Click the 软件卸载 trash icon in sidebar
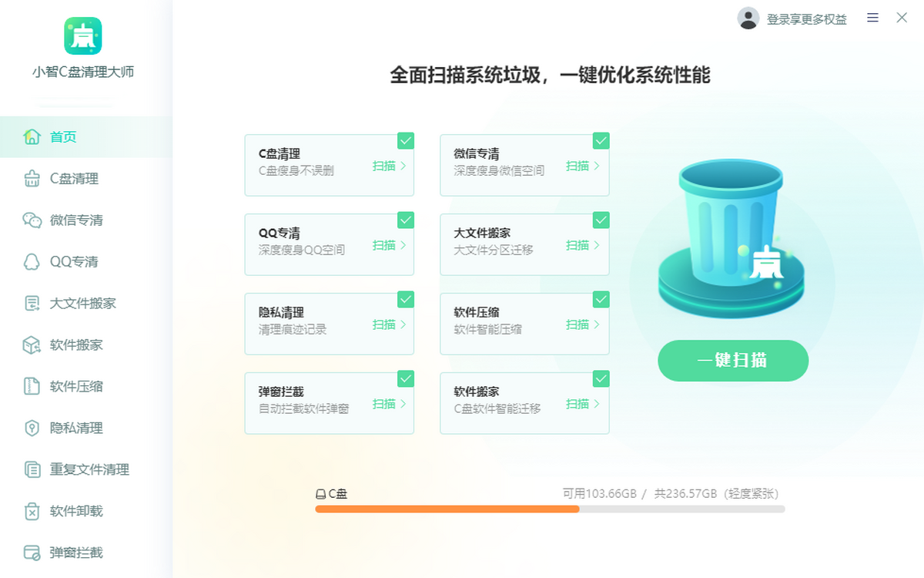The image size is (924, 578). tap(32, 512)
